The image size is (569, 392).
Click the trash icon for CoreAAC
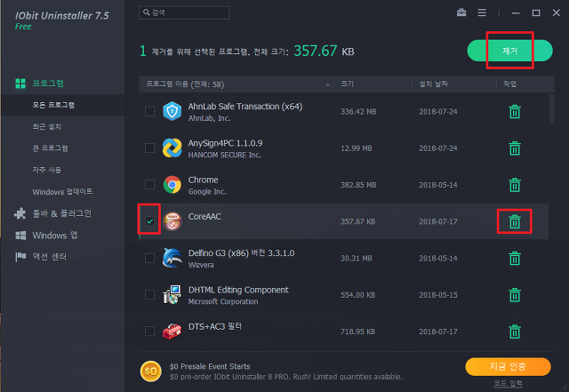point(515,221)
